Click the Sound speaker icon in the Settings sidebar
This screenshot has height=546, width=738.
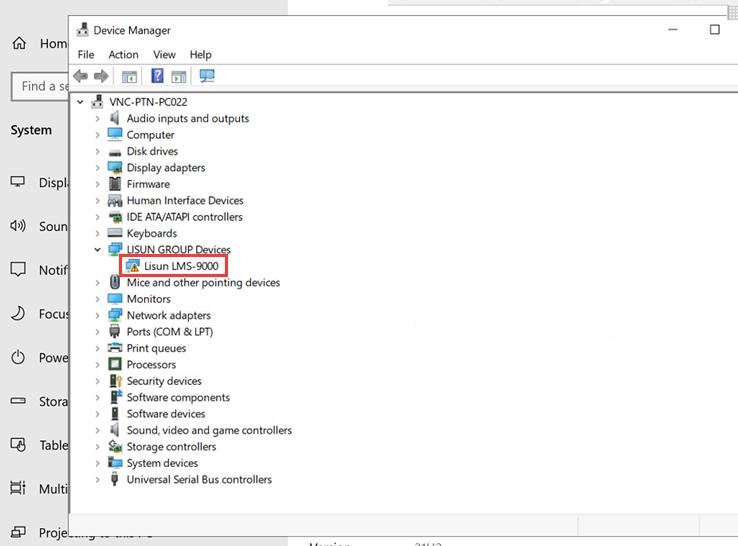coord(18,226)
